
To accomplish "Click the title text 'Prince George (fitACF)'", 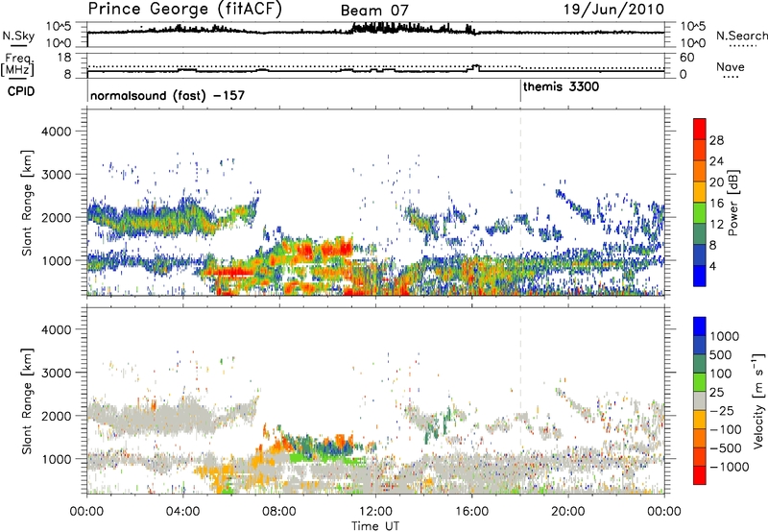I will point(185,10).
